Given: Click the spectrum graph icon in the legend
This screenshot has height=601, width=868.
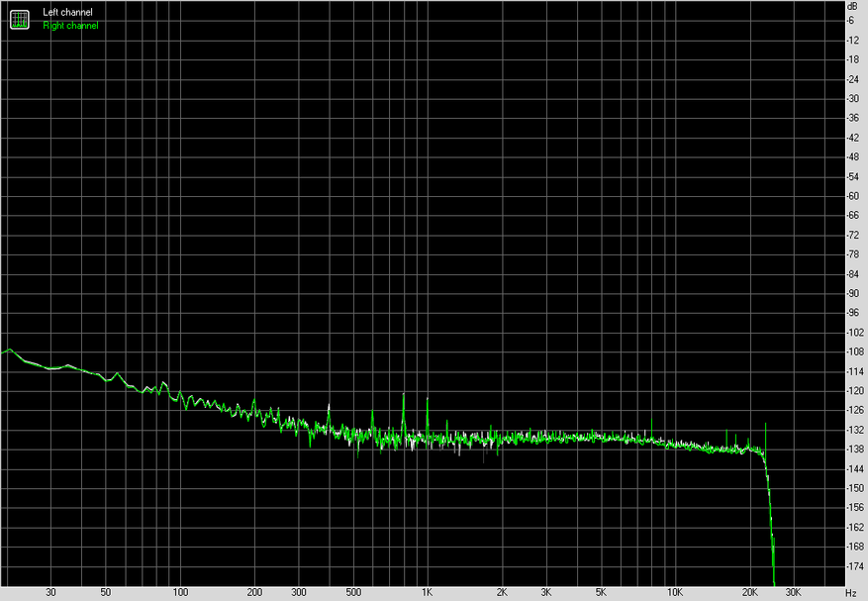Looking at the screenshot, I should 20,20.
